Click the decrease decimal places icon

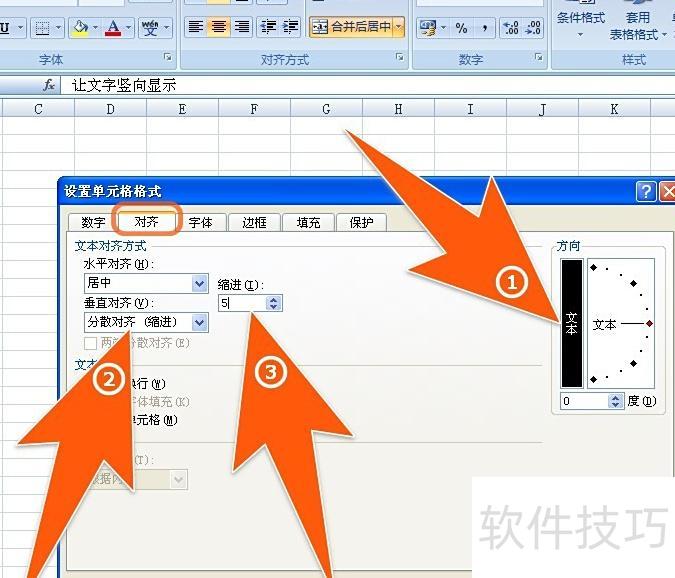533,28
